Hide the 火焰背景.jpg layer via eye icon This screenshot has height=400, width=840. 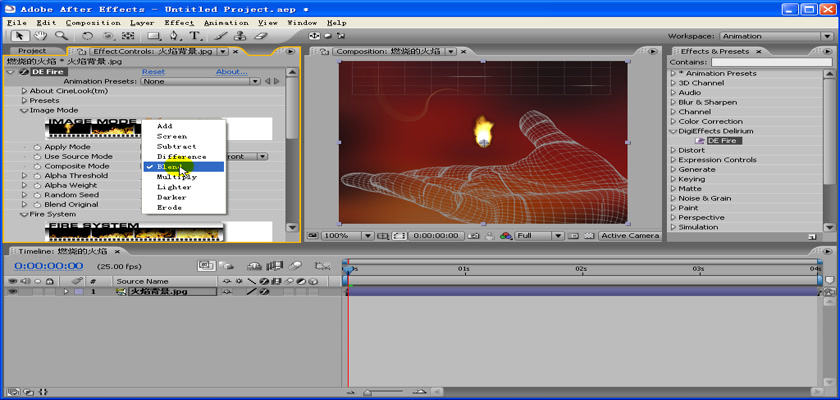pos(12,292)
